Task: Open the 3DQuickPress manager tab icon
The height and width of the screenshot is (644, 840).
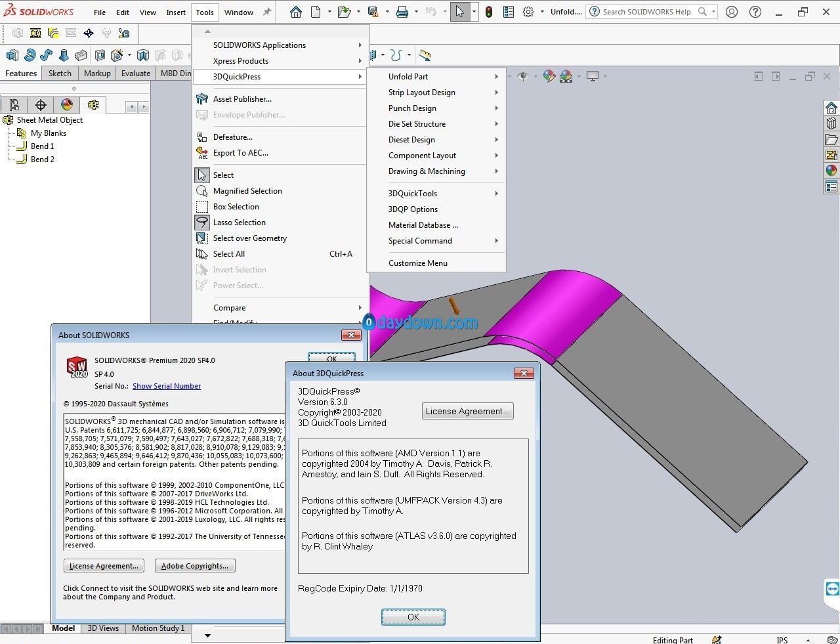Action: click(93, 105)
